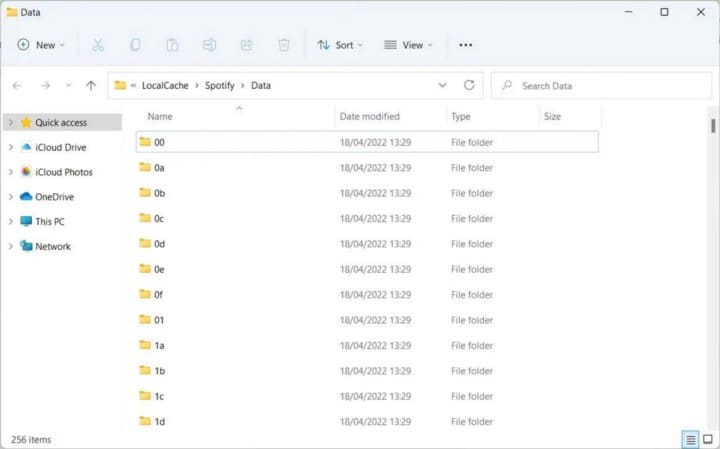Sort by the Type column header
This screenshot has height=449, width=720.
[x=493, y=117]
